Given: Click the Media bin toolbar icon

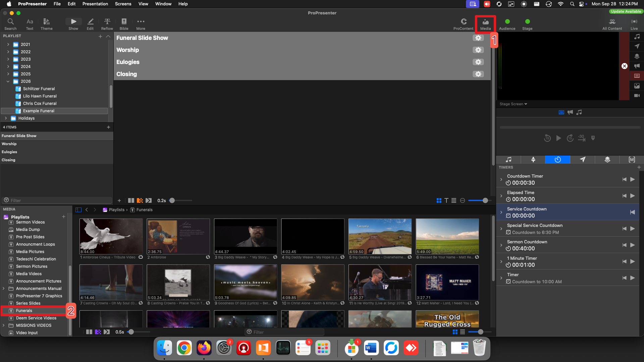Looking at the screenshot, I should (485, 24).
